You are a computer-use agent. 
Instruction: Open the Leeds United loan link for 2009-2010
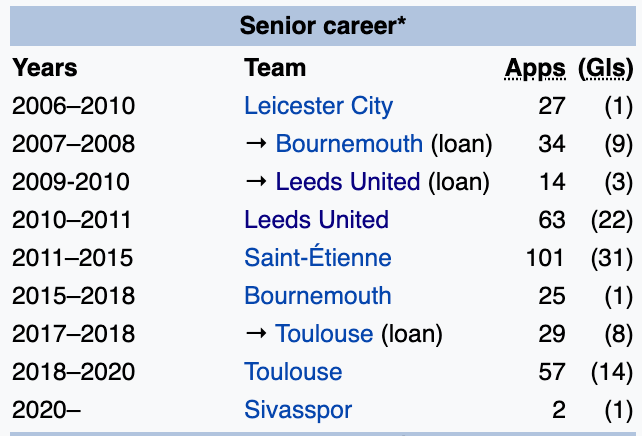point(347,182)
